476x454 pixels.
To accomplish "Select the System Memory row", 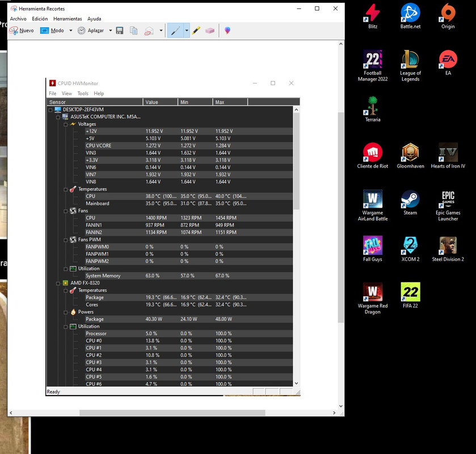I will (189, 276).
